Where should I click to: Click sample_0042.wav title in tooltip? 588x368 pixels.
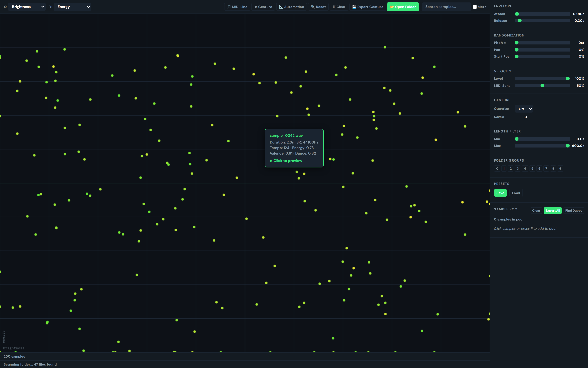pos(286,136)
